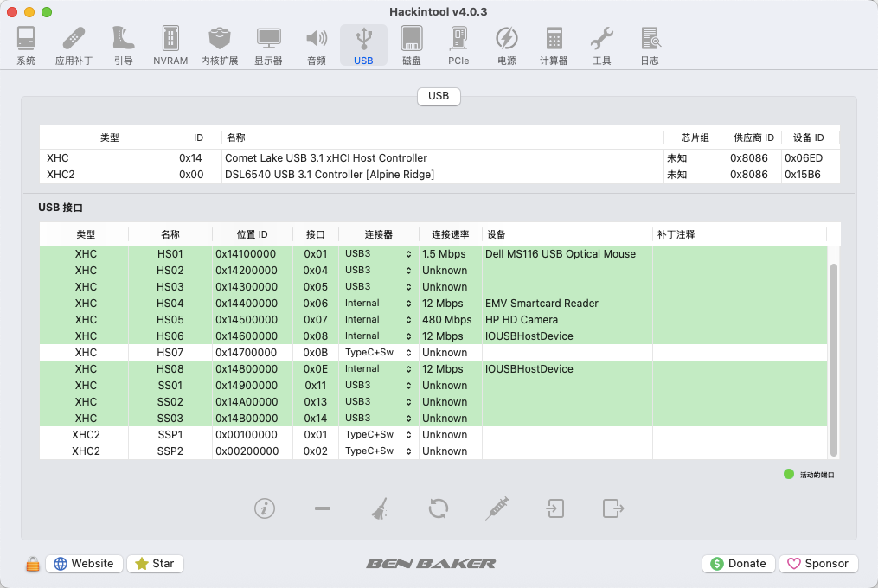Open the 工具 tools section

602,45
